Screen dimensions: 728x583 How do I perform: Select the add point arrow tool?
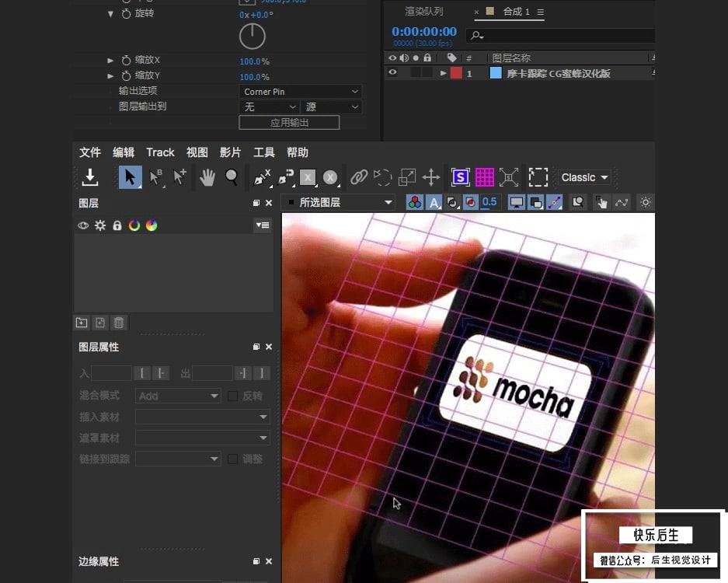(x=179, y=177)
